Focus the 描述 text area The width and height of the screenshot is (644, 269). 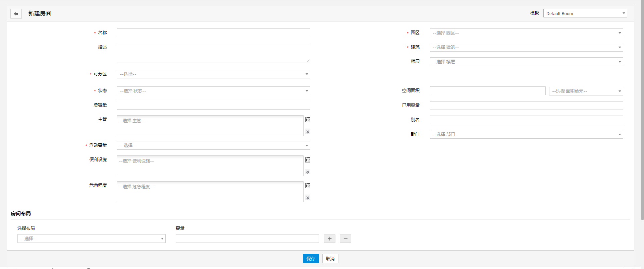pos(213,53)
